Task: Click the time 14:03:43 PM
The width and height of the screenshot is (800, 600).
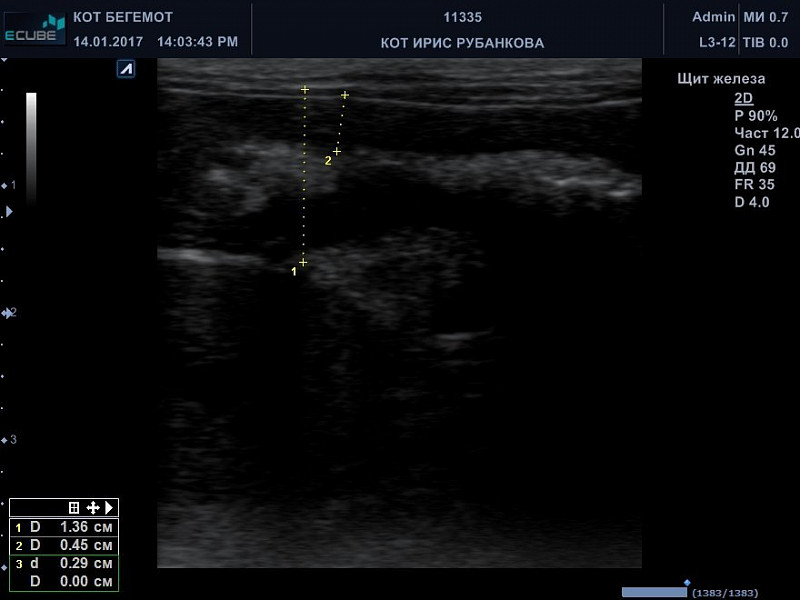Action: click(197, 42)
